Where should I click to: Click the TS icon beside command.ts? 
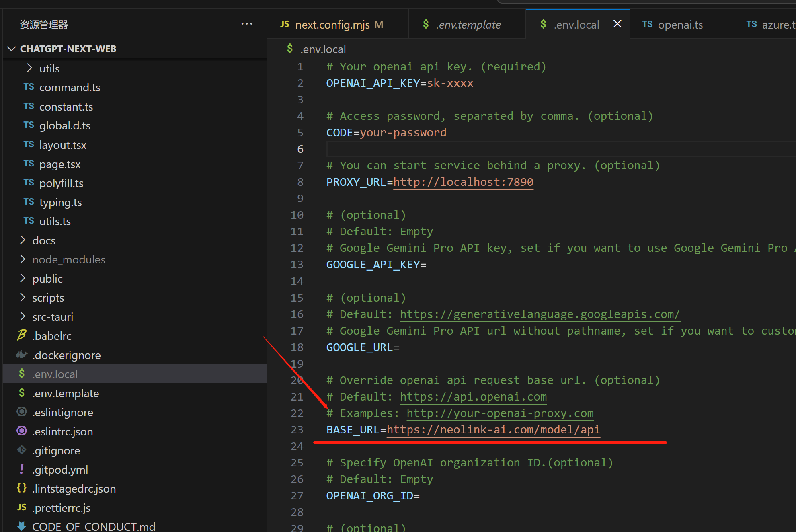(29, 87)
